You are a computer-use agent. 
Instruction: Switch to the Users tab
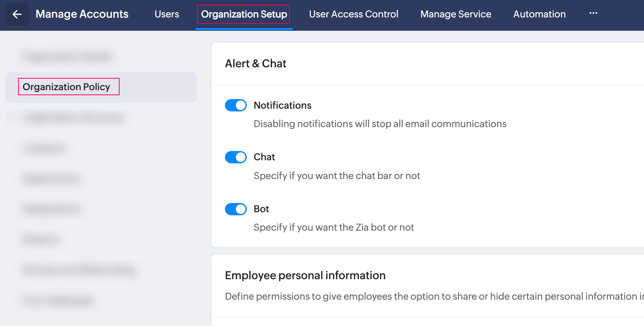point(167,14)
